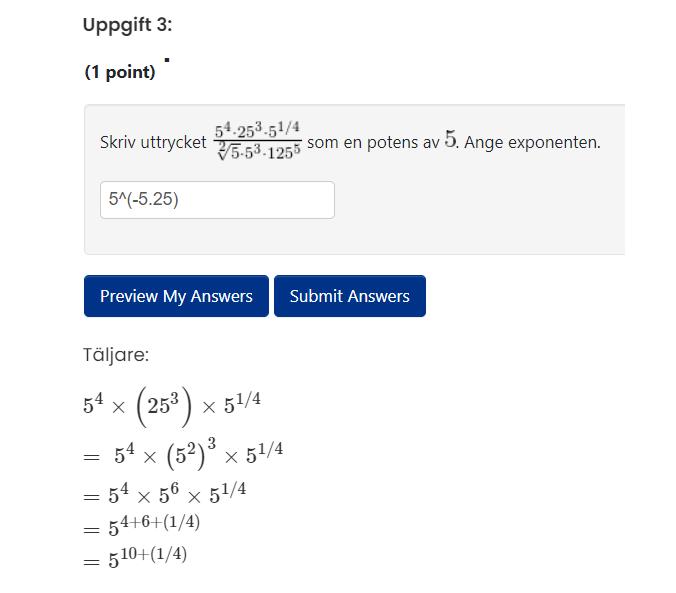Click the small dot beside (1 point)
Viewport: 676px width, 593px height.
click(167, 60)
